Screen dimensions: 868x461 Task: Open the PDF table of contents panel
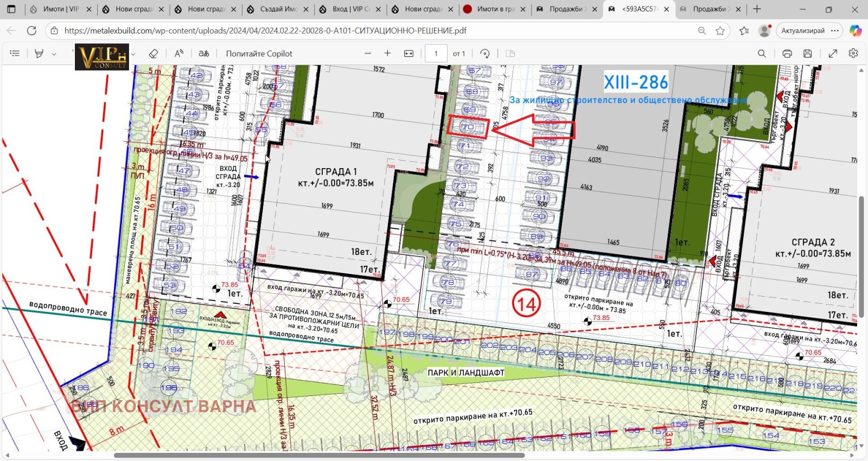click(x=15, y=53)
